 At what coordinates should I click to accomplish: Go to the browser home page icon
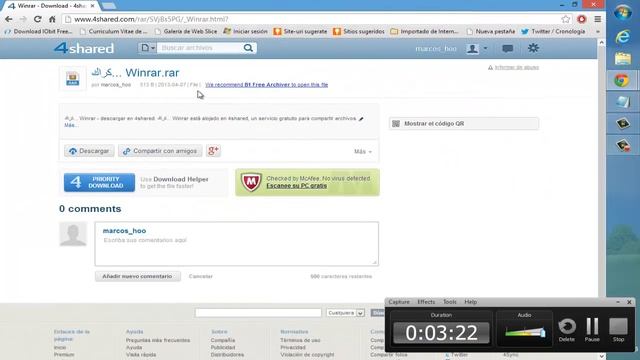(52, 19)
